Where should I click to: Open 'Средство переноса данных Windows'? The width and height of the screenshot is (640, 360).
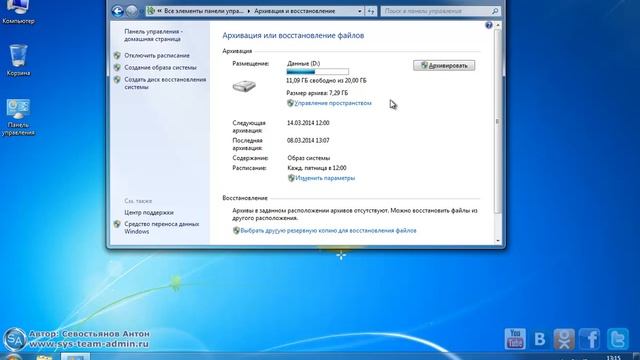[x=162, y=228]
